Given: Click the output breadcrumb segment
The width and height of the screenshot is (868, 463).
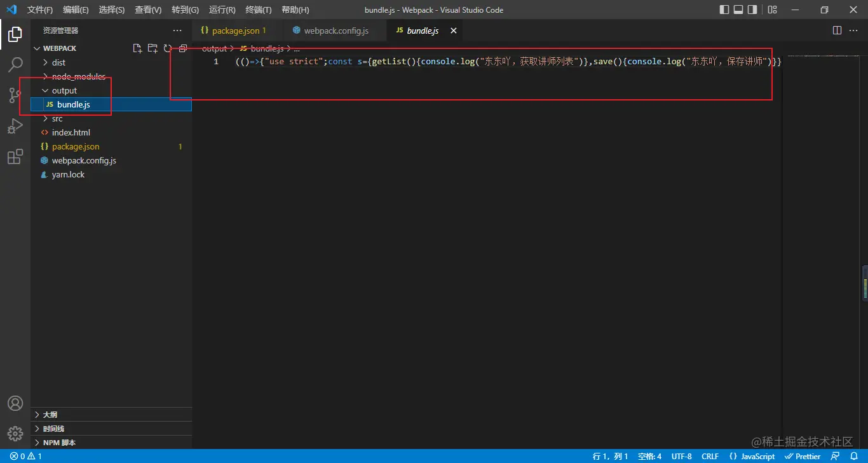Looking at the screenshot, I should coord(214,48).
